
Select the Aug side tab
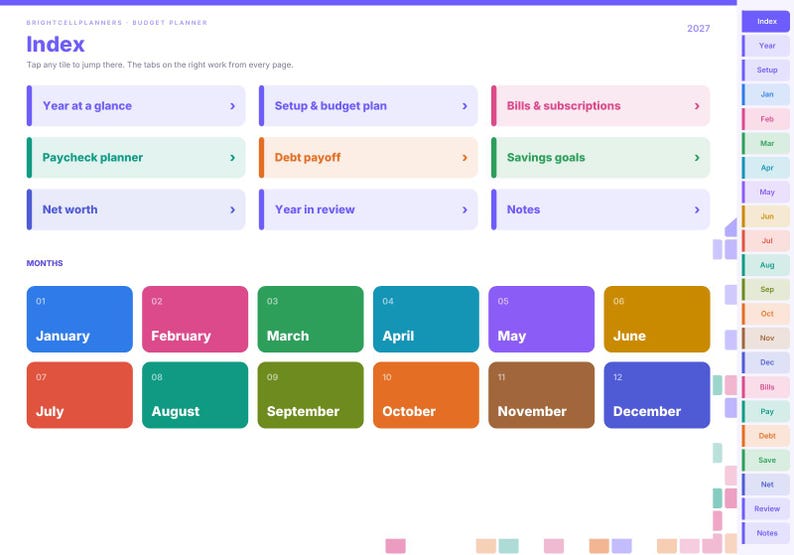pos(766,265)
